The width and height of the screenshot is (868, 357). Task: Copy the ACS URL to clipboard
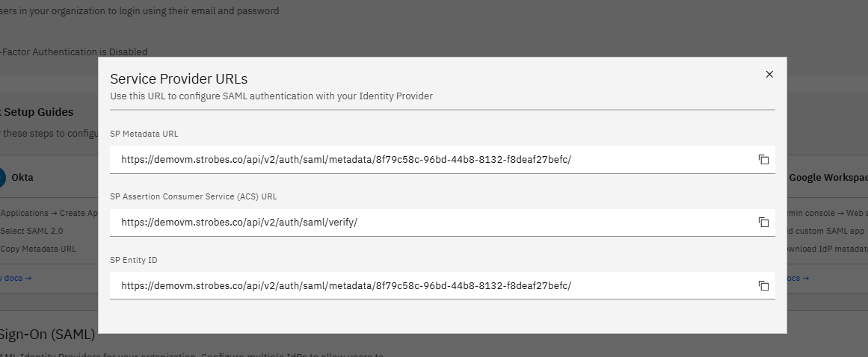(763, 222)
